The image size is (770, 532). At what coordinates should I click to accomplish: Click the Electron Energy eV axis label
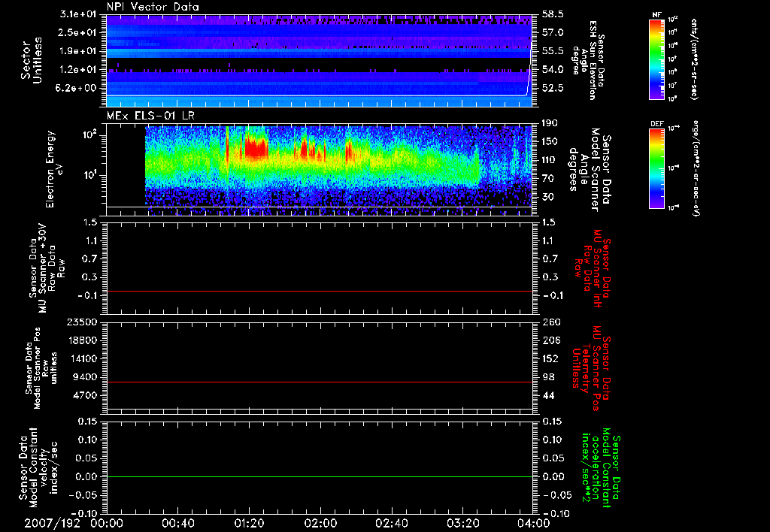click(55, 169)
